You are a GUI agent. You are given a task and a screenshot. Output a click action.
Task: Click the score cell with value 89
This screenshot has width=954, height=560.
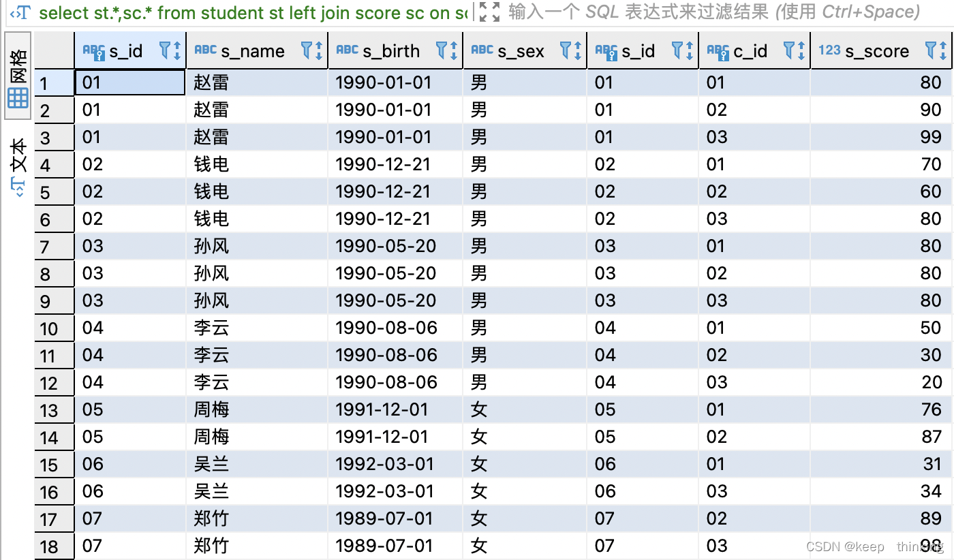click(x=881, y=518)
